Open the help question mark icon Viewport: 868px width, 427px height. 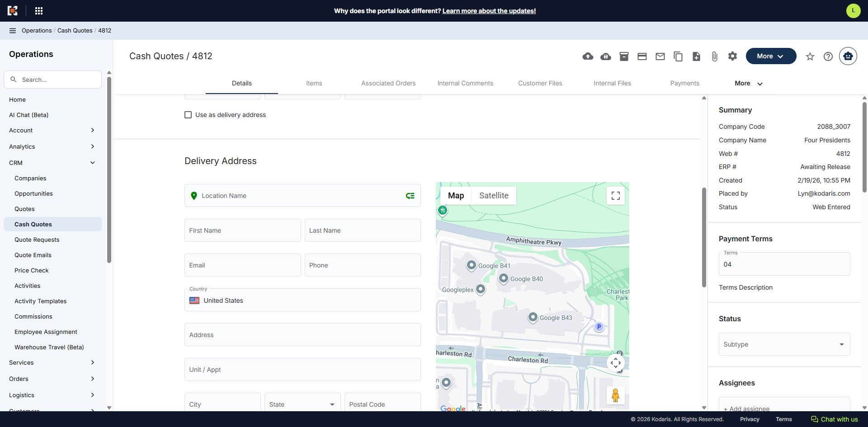click(x=828, y=56)
